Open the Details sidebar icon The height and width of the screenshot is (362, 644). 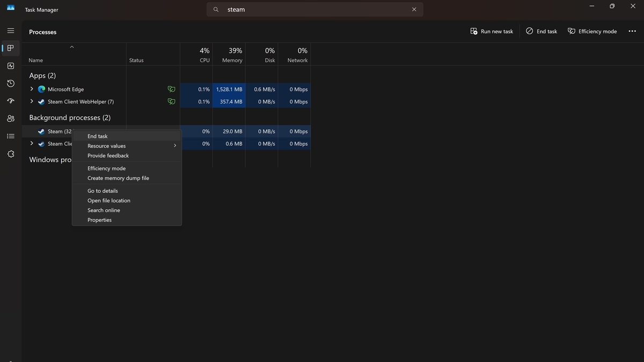coord(11,136)
